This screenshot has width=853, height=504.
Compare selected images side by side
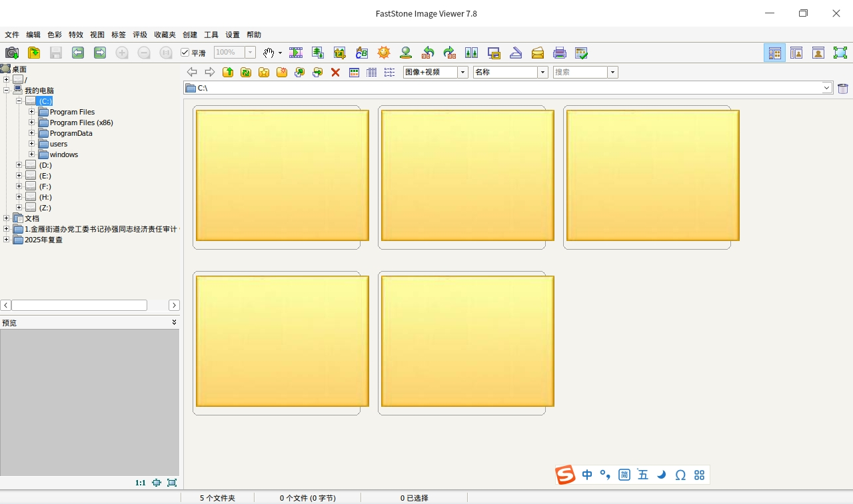[472, 53]
